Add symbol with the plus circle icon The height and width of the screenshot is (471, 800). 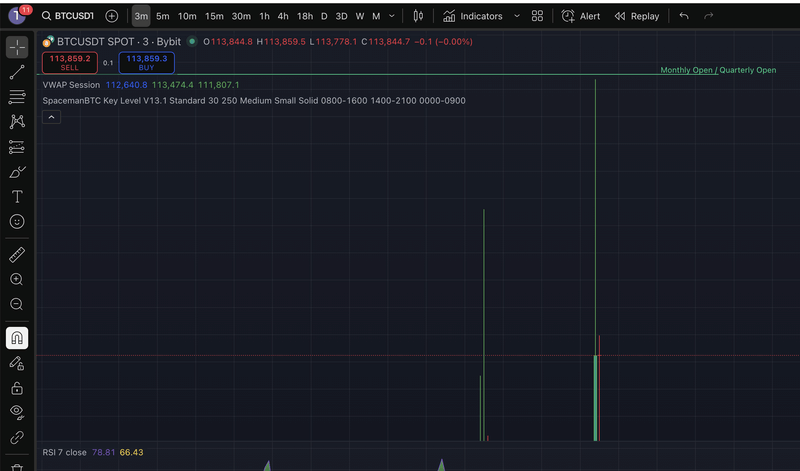[x=111, y=16]
